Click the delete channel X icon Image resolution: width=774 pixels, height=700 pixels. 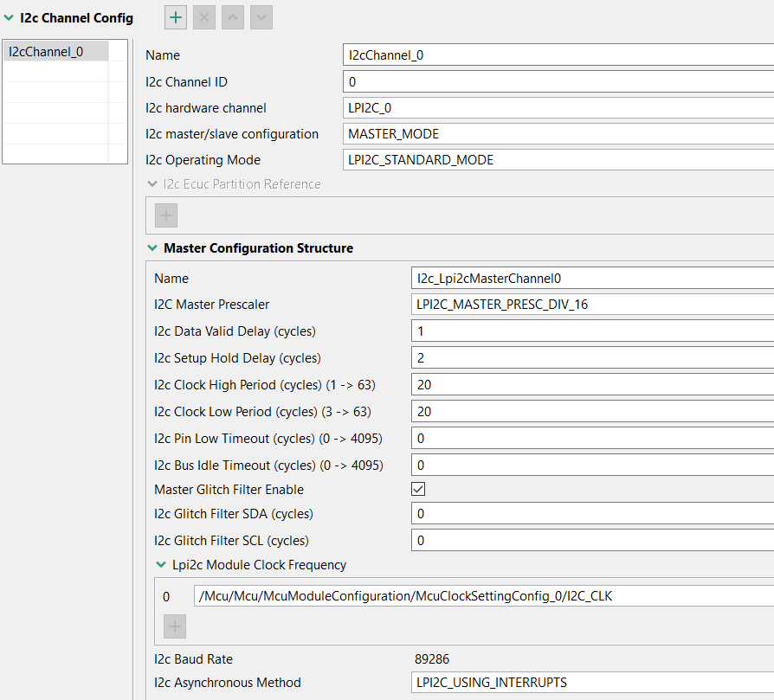(x=205, y=17)
